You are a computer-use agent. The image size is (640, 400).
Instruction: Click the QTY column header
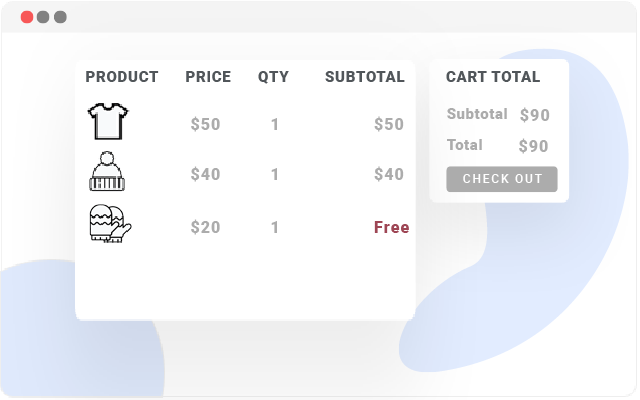click(x=273, y=77)
